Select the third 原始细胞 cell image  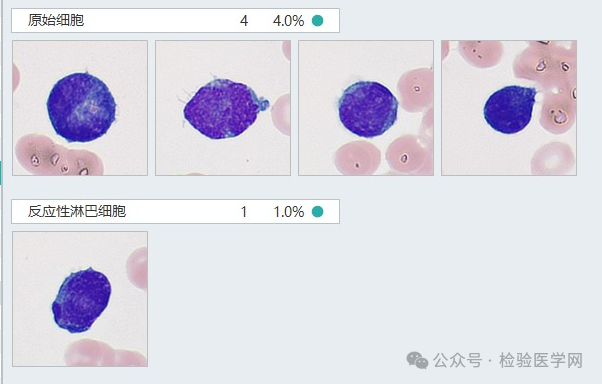tap(366, 108)
